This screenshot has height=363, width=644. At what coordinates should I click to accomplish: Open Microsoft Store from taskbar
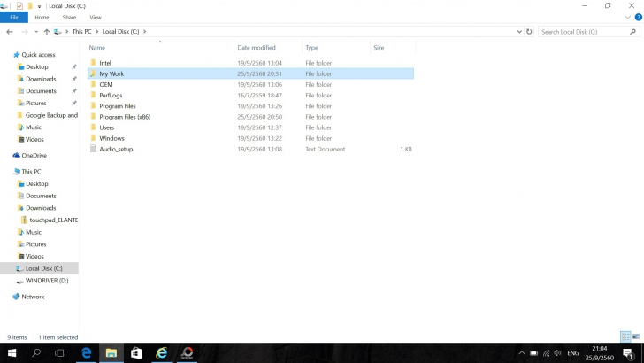tap(136, 352)
